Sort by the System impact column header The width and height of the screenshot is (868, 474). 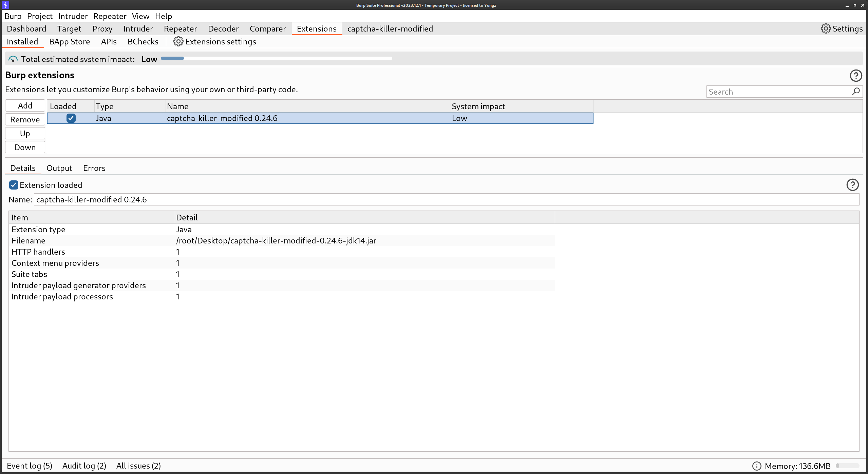522,106
